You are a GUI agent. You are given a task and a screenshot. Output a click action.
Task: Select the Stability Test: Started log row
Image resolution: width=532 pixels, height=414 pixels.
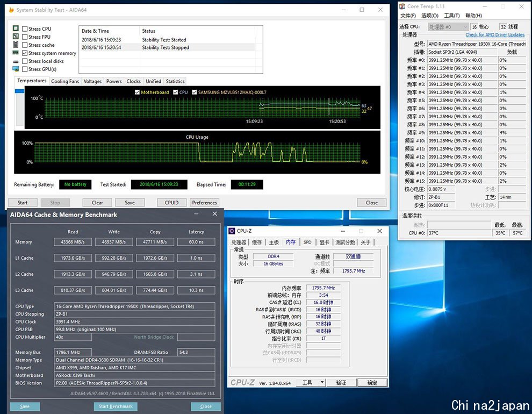coord(167,40)
